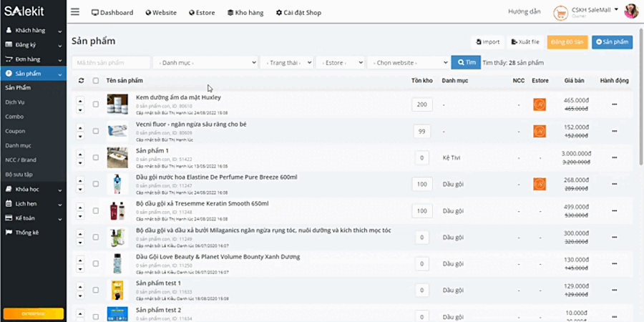
Task: Click move-up arrow for Kem dưỡng ẩm row
Action: tap(81, 100)
